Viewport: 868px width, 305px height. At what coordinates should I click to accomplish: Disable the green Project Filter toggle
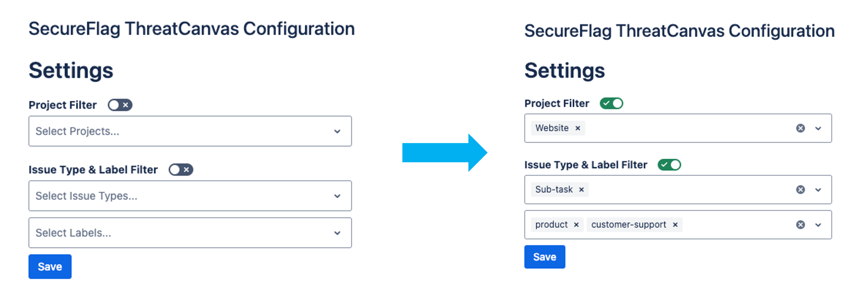611,103
